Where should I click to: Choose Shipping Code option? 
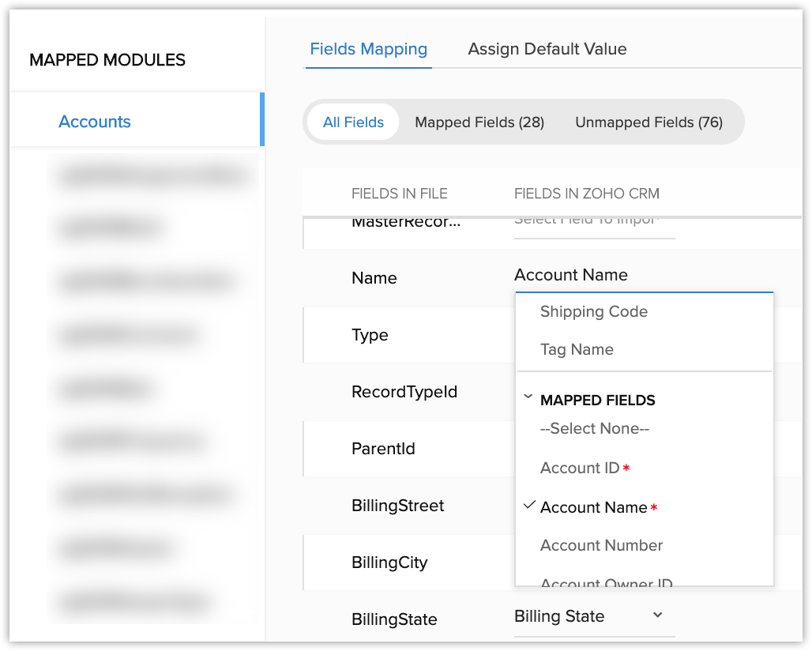point(594,312)
